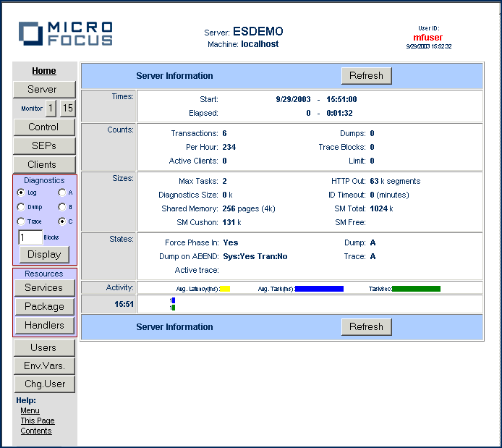Click the yellow Avg. Latency legend swatch
The height and width of the screenshot is (448, 502).
225,289
